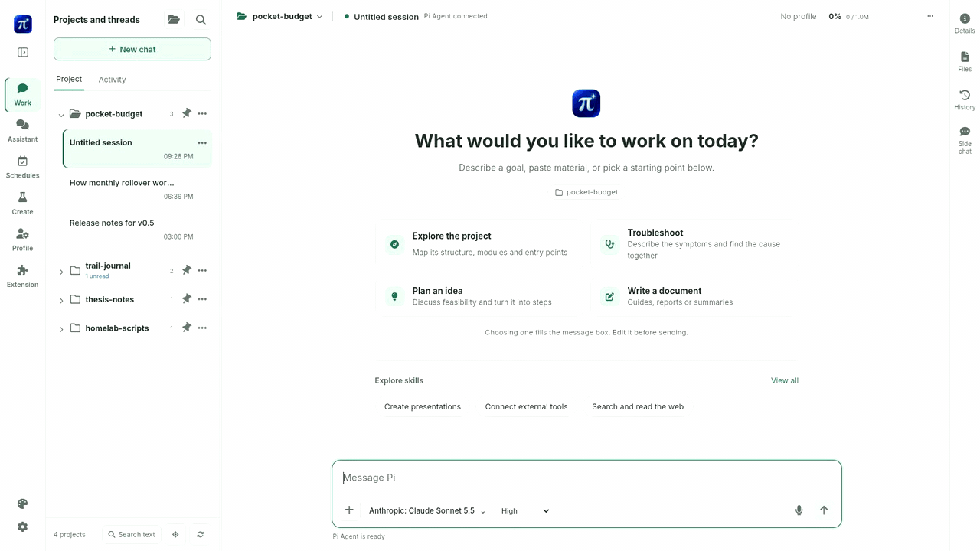Open the Extension puzzle section

23,276
